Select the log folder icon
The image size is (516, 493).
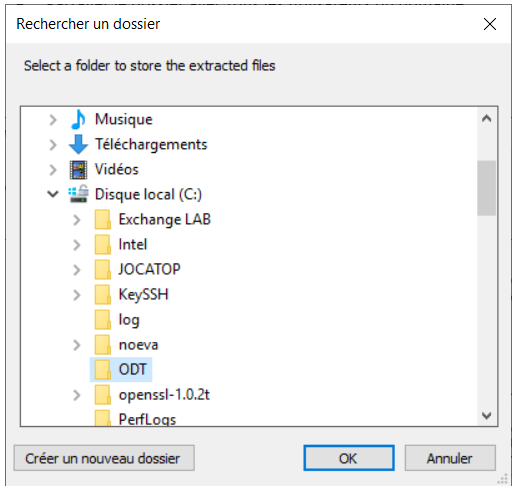click(103, 320)
